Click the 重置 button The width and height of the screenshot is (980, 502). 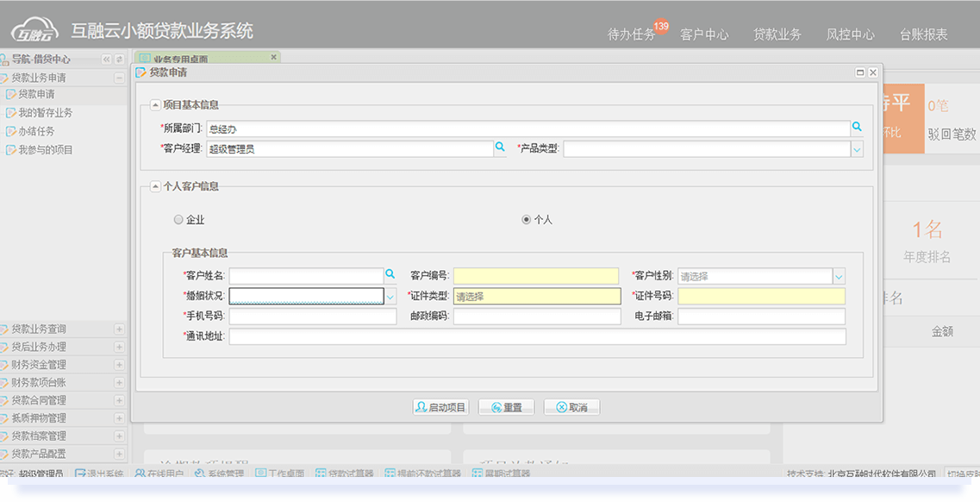coord(506,407)
